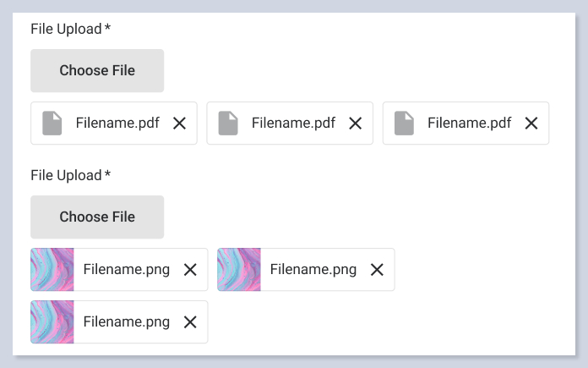Open the thumbnail of the second top-row PNG
Image resolution: width=588 pixels, height=368 pixels.
pos(239,270)
